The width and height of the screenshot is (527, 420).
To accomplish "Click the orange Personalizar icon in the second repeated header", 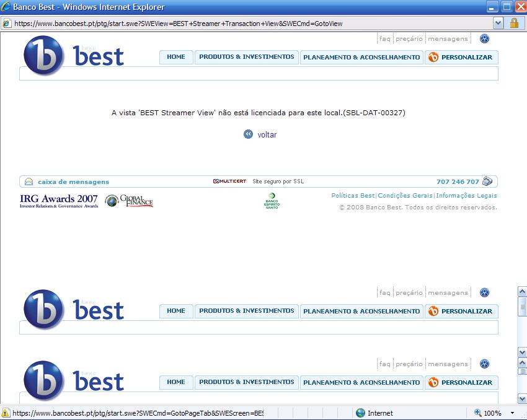I will tap(433, 311).
